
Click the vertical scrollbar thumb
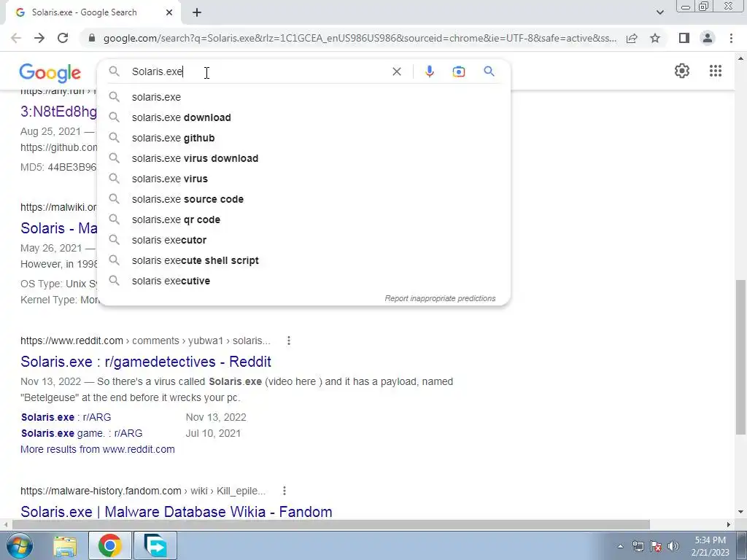[x=740, y=357]
